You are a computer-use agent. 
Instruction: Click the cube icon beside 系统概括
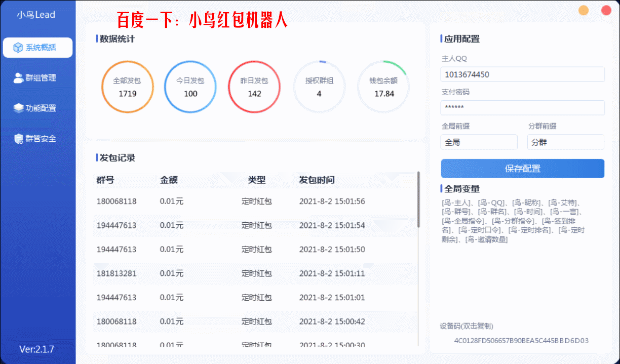18,48
